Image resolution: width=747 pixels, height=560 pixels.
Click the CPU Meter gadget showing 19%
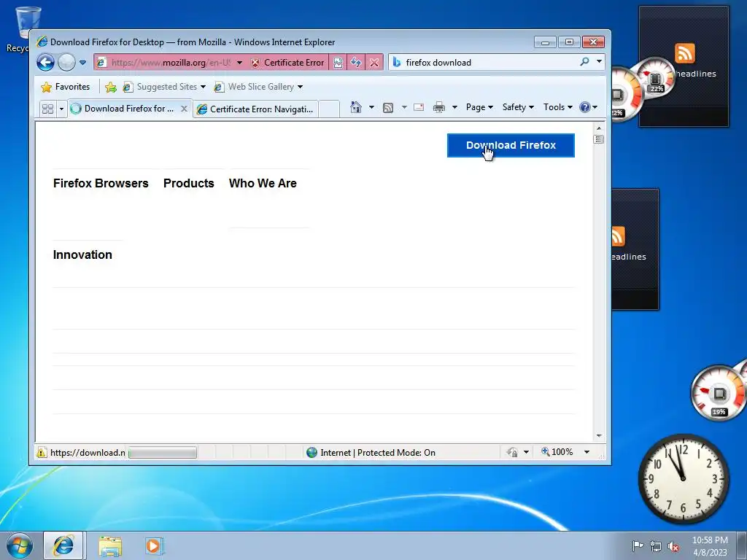pyautogui.click(x=719, y=393)
